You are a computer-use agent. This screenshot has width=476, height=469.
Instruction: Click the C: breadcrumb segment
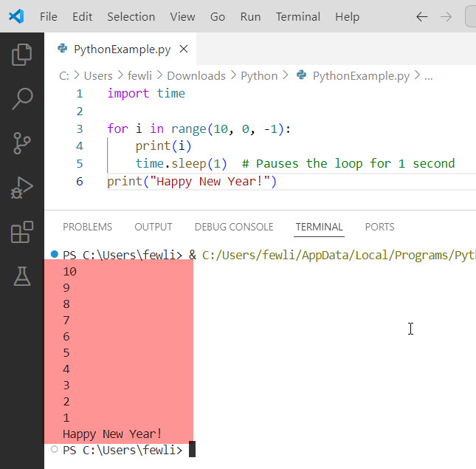64,75
